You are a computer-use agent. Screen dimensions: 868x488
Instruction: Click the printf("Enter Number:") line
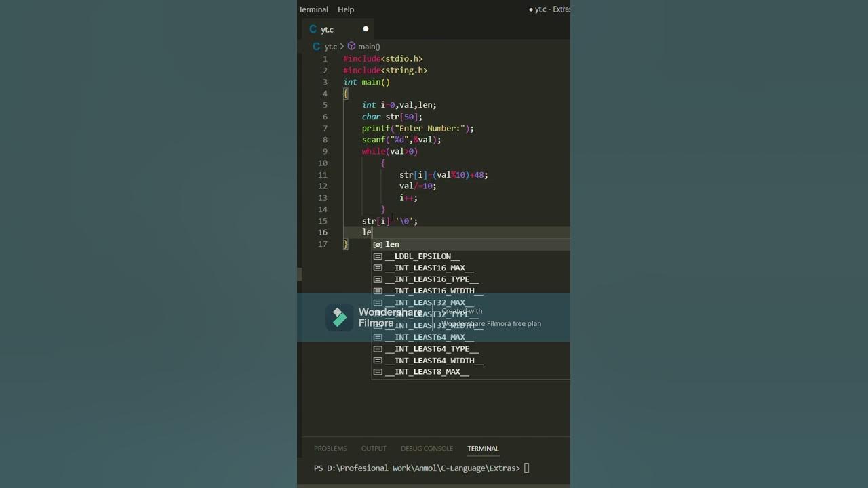pos(418,128)
